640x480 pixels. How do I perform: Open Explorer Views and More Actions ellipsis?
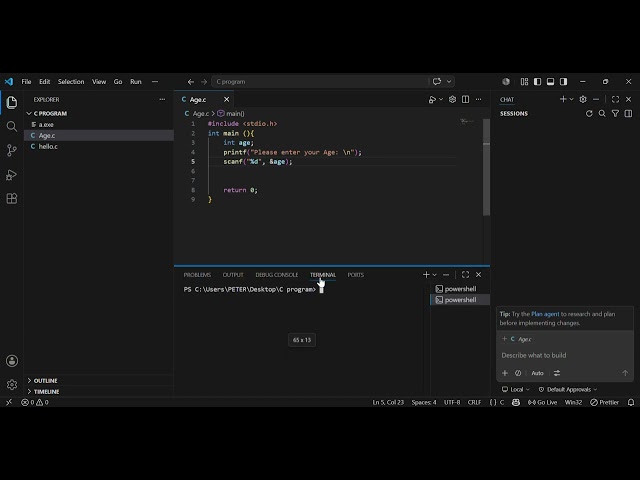(162, 99)
